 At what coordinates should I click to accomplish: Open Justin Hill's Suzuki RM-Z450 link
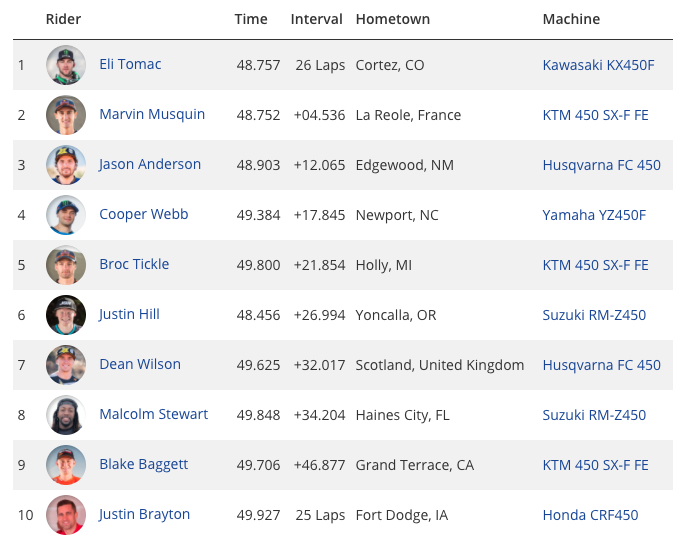coord(594,315)
